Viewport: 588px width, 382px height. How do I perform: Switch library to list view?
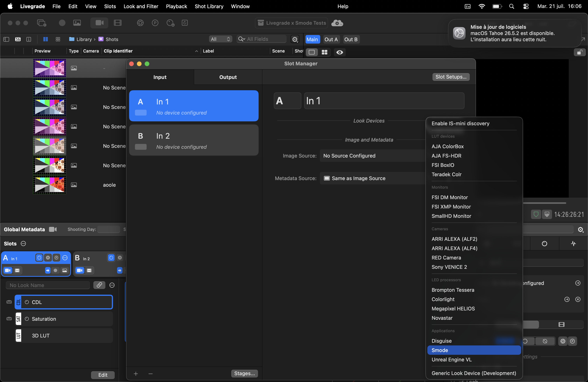tap(45, 39)
